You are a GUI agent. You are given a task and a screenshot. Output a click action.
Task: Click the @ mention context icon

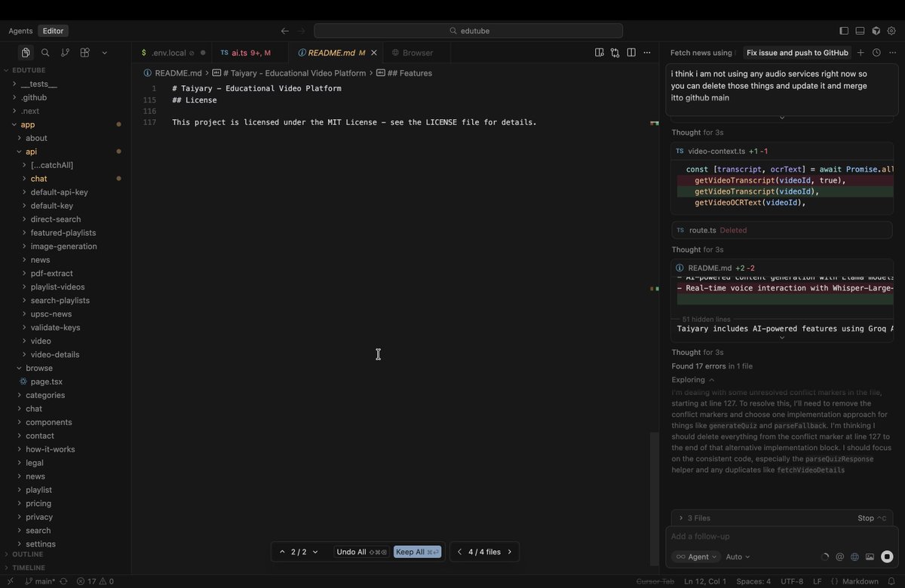pos(839,557)
